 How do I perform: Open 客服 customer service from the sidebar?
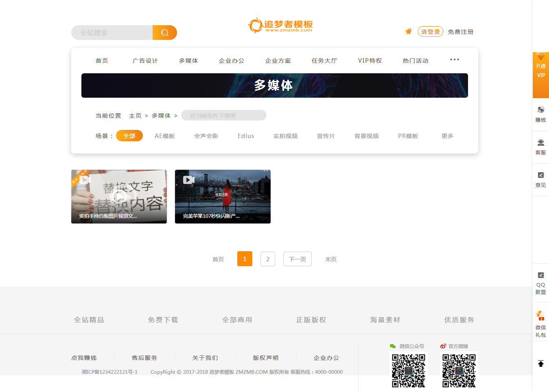540,147
